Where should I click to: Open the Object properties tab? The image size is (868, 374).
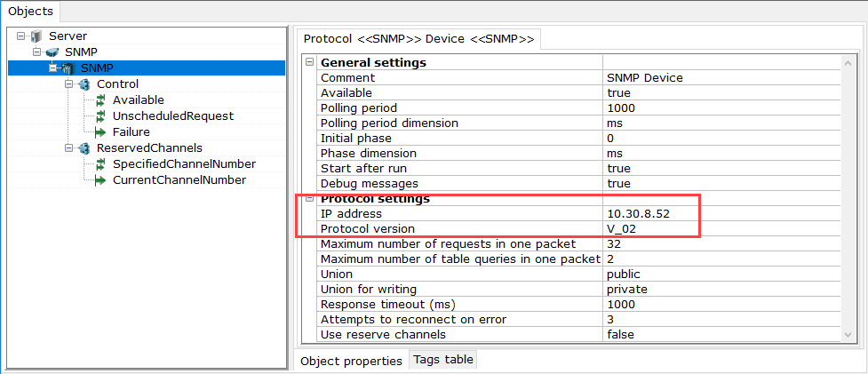pyautogui.click(x=351, y=361)
